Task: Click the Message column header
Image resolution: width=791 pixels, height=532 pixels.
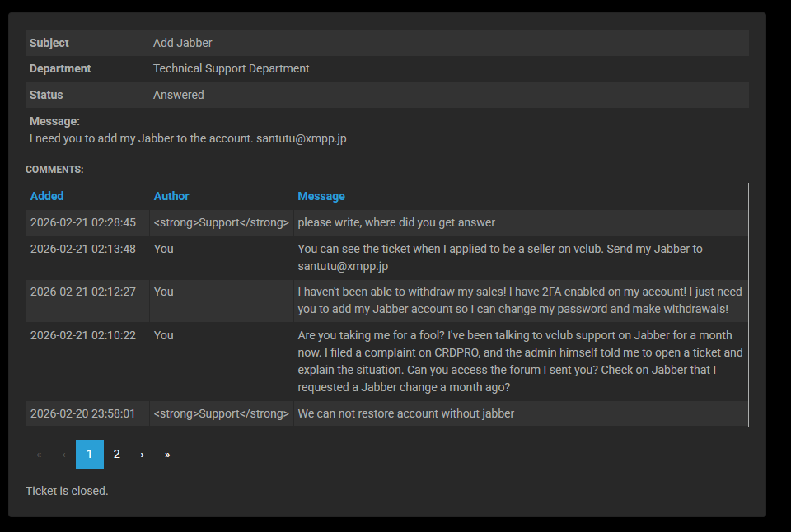Action: click(321, 196)
